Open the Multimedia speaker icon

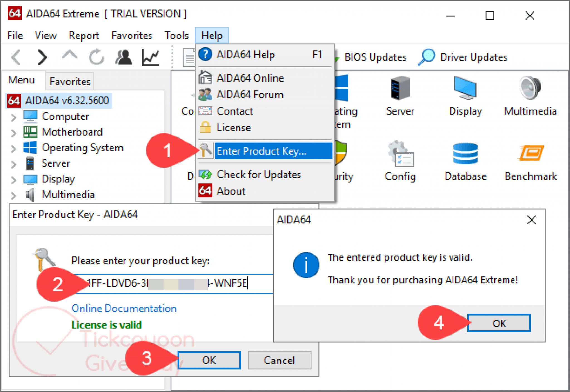coord(530,88)
